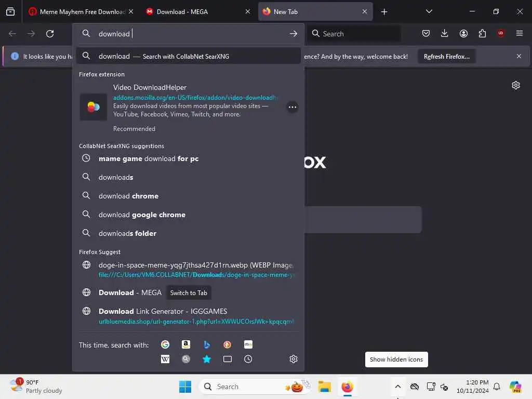Open the Firefox account icon
The image size is (532, 399).
click(463, 33)
